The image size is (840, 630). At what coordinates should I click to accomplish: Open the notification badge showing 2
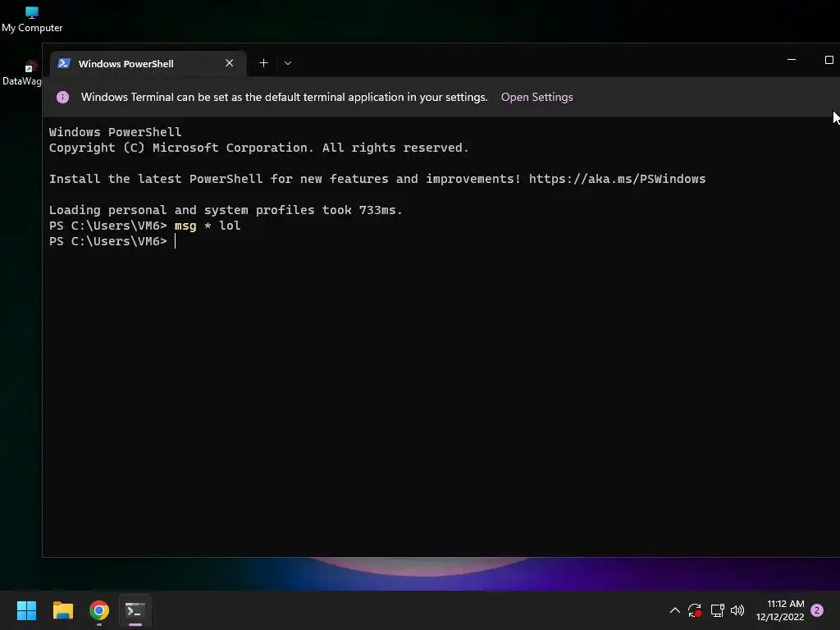pos(817,610)
